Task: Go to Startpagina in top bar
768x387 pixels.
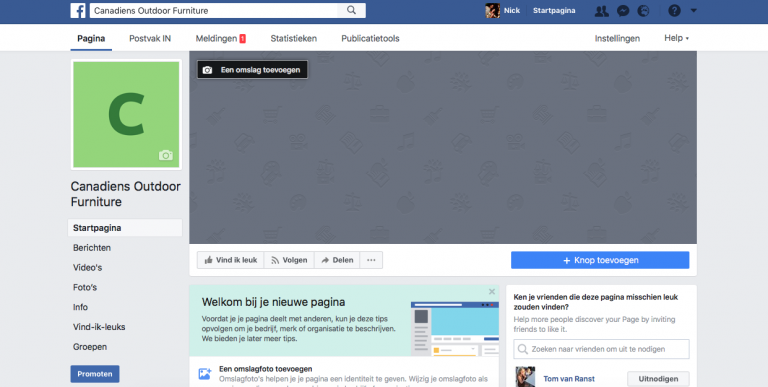Action: (x=554, y=10)
